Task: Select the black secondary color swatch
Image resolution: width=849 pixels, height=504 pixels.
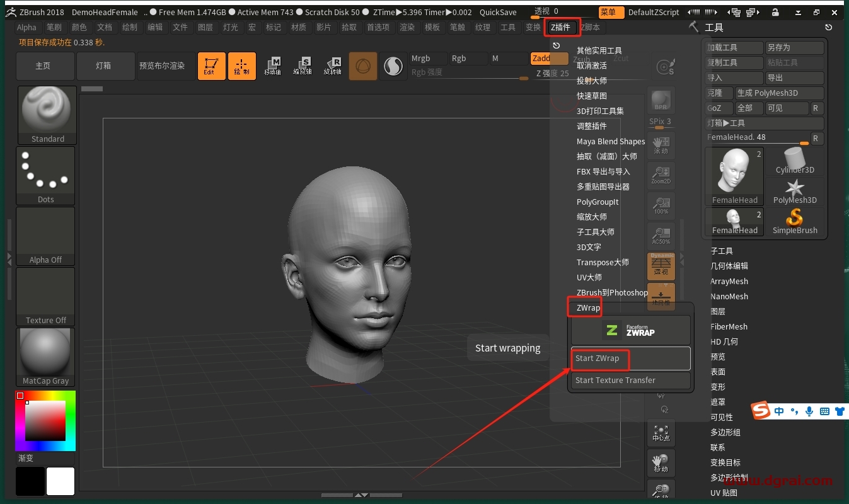Action: tap(30, 481)
